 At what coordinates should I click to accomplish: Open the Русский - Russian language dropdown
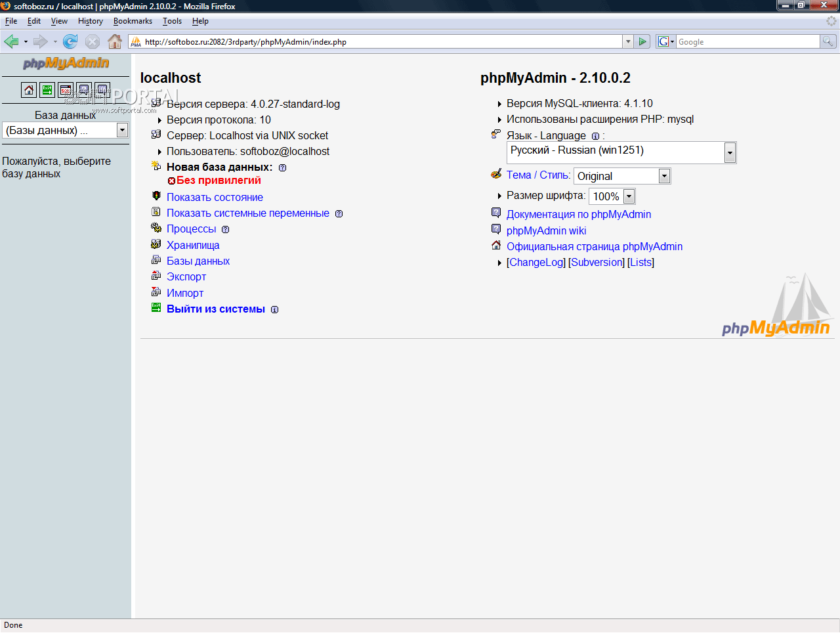(622, 152)
